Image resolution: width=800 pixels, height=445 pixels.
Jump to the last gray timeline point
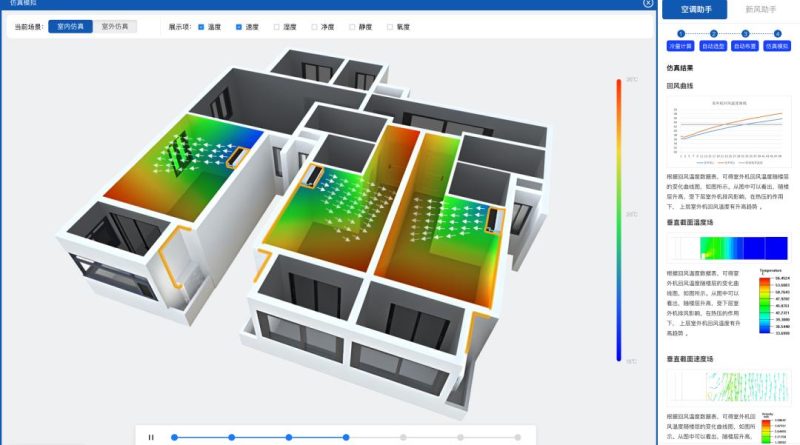518,437
